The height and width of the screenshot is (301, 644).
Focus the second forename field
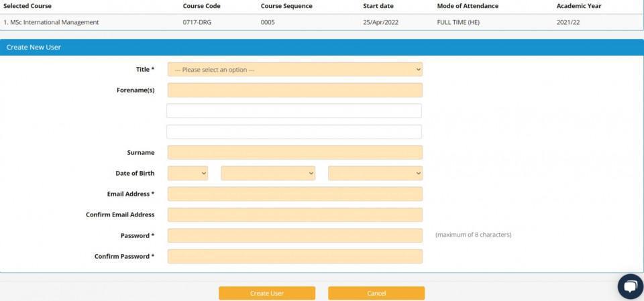(294, 111)
